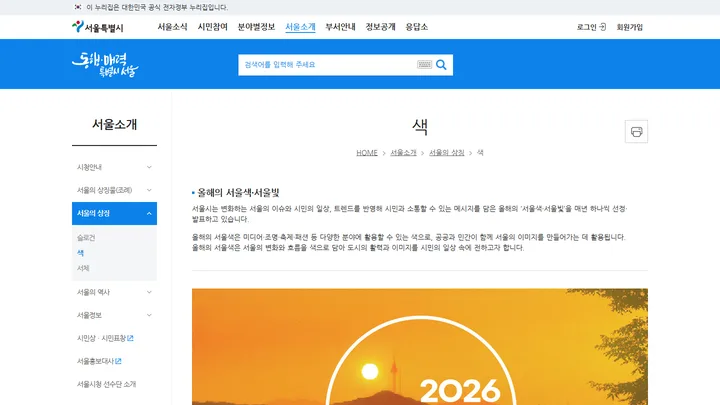720x405 pixels.
Task: Click the 색 page title
Action: pyautogui.click(x=420, y=127)
